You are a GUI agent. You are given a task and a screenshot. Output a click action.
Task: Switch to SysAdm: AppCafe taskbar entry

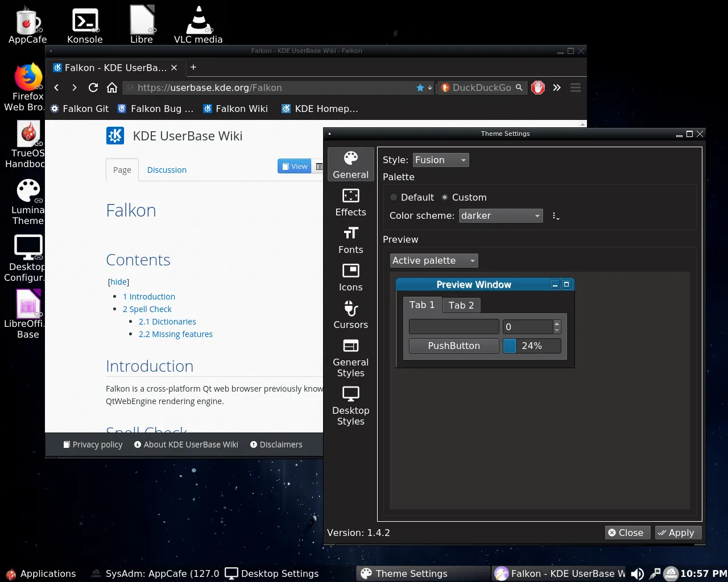[155, 573]
